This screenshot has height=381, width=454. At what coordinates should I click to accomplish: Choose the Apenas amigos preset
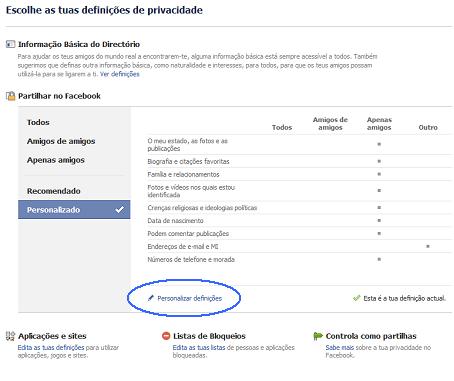[x=56, y=160]
